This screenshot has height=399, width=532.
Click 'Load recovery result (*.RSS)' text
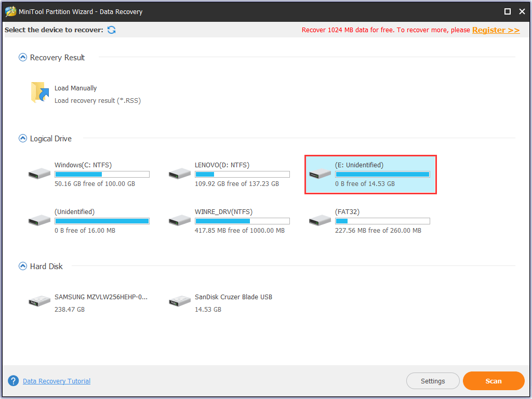click(x=98, y=100)
